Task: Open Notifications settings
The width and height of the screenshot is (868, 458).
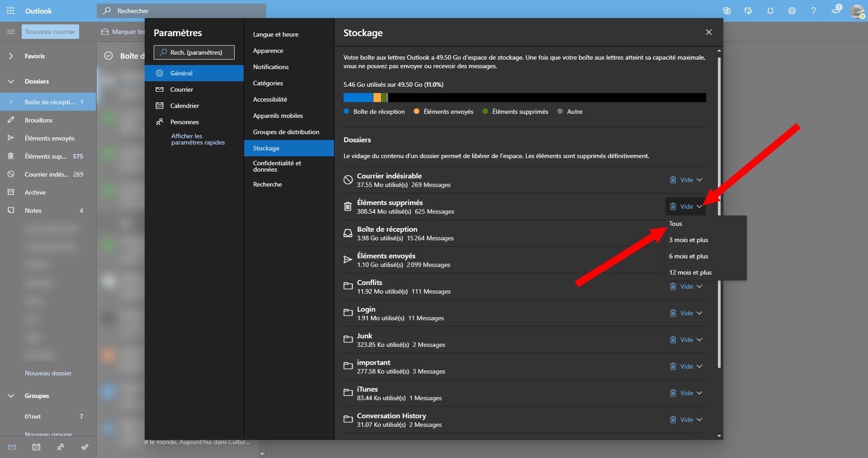Action: click(289, 67)
